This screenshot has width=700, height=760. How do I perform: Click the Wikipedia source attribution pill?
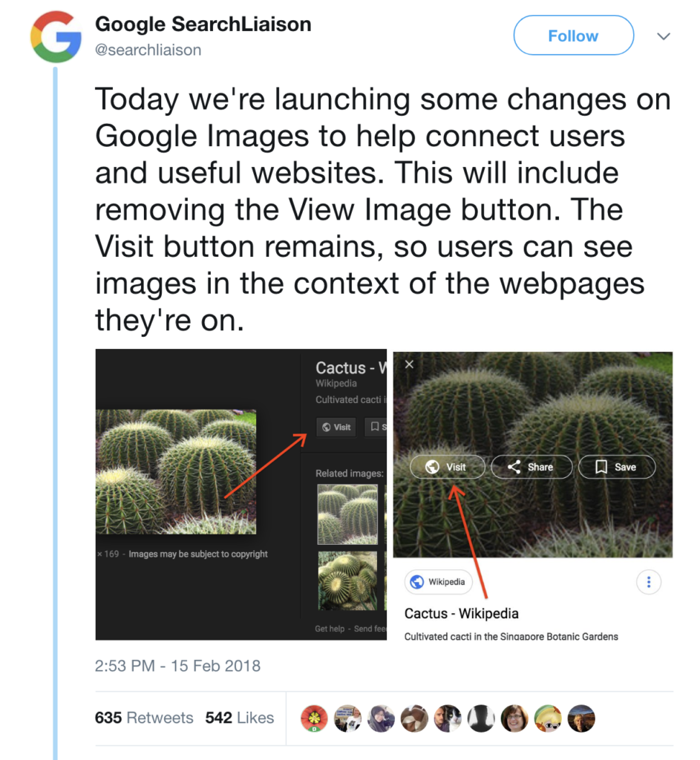coord(439,582)
